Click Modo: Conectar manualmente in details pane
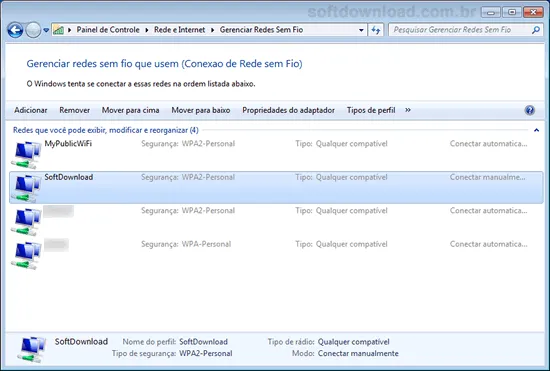The height and width of the screenshot is (371, 550). tap(345, 353)
